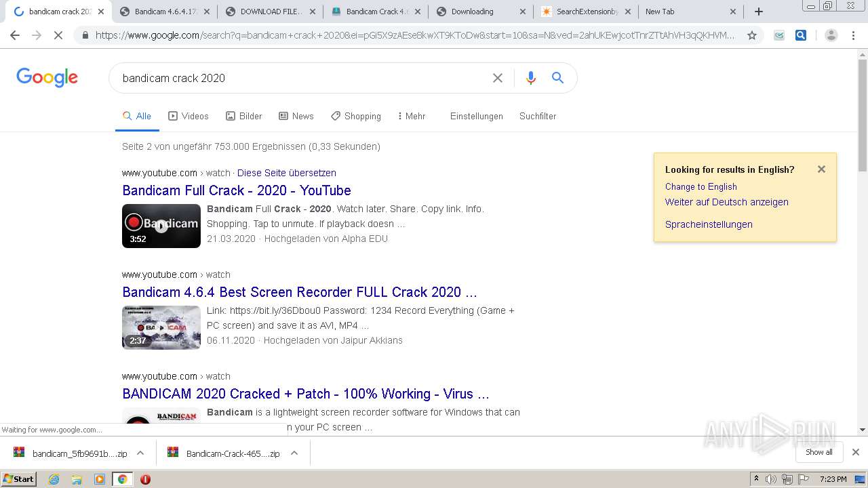This screenshot has width=868, height=488.
Task: Click the action center flag icon
Action: point(803,479)
